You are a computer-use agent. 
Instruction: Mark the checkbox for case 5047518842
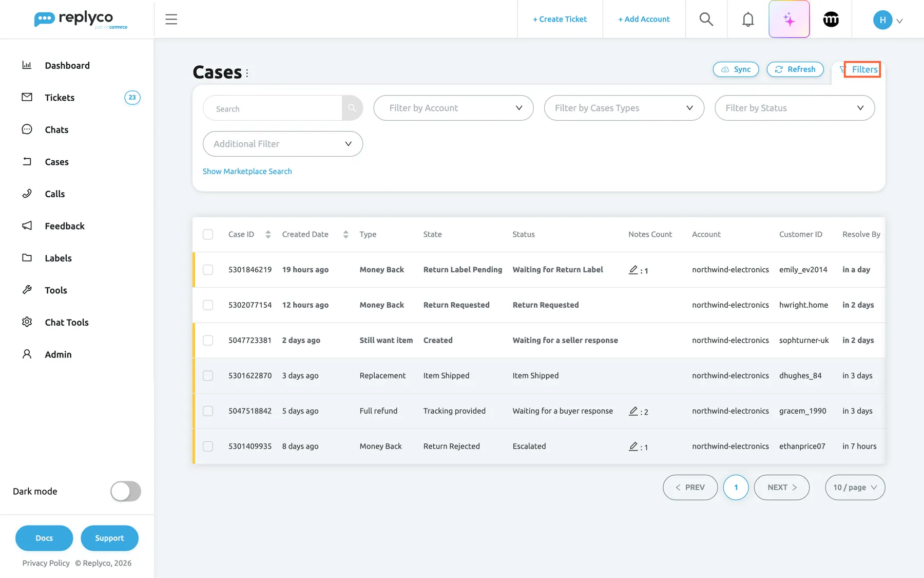(208, 411)
